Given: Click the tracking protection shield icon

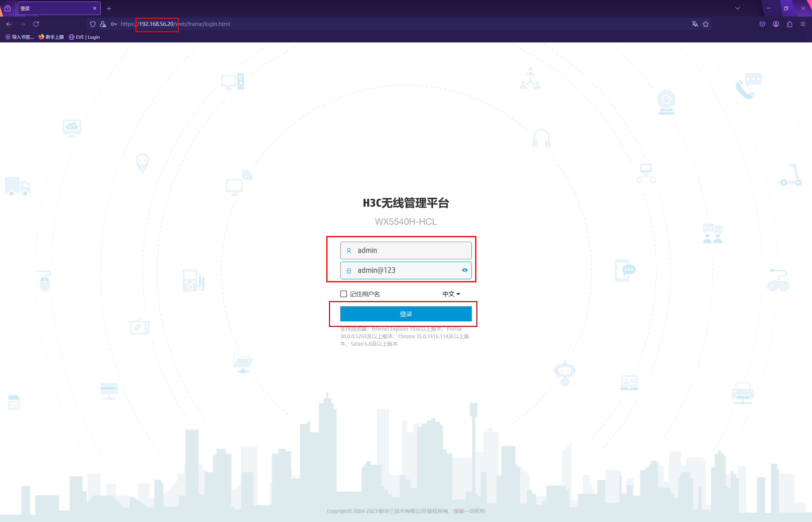Looking at the screenshot, I should [x=93, y=24].
